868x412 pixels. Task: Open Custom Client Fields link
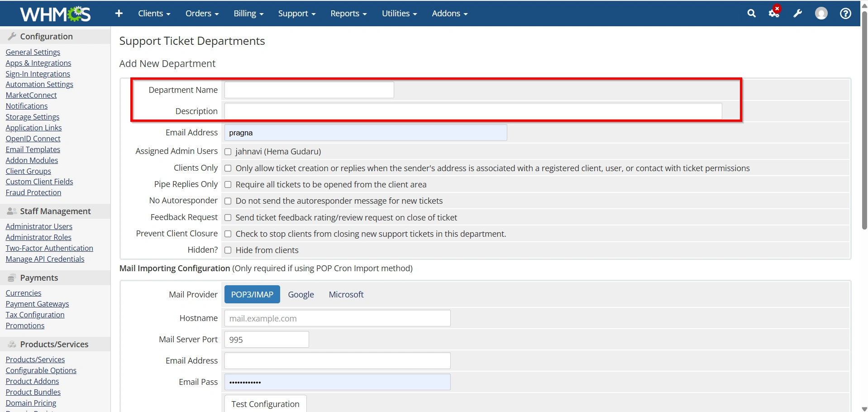pyautogui.click(x=39, y=182)
